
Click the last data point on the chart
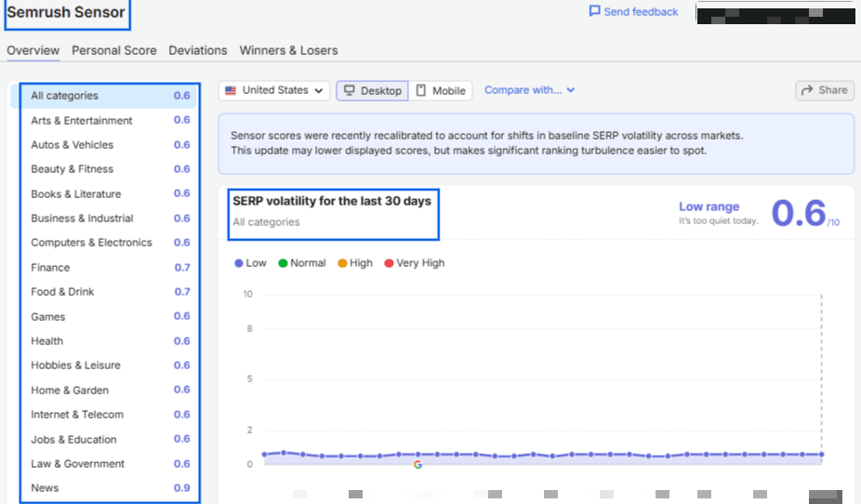(821, 455)
